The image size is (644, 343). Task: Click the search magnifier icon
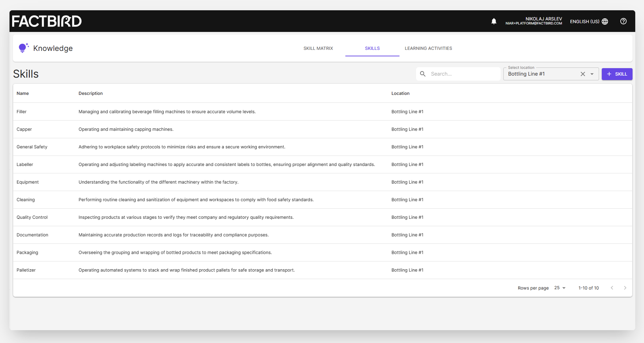click(x=423, y=74)
